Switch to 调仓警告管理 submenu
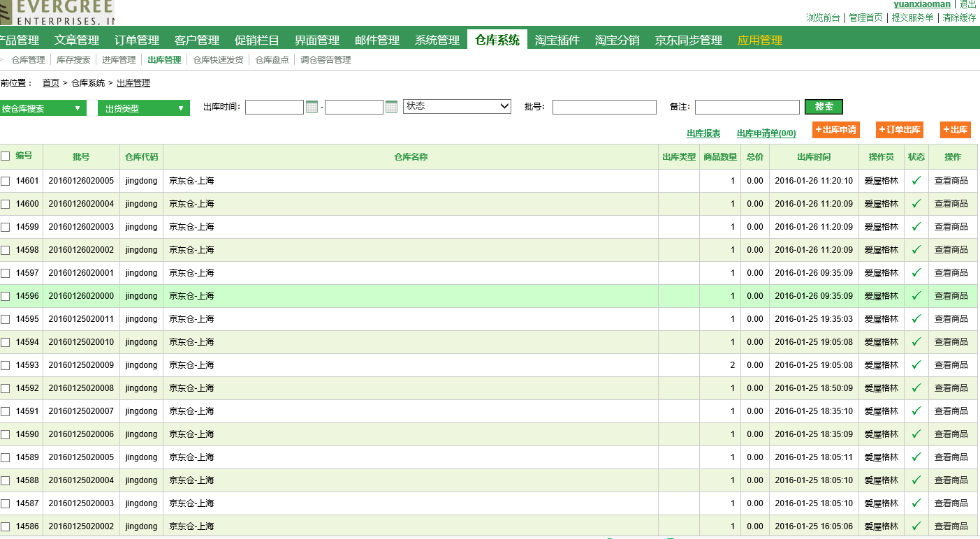 tap(326, 60)
